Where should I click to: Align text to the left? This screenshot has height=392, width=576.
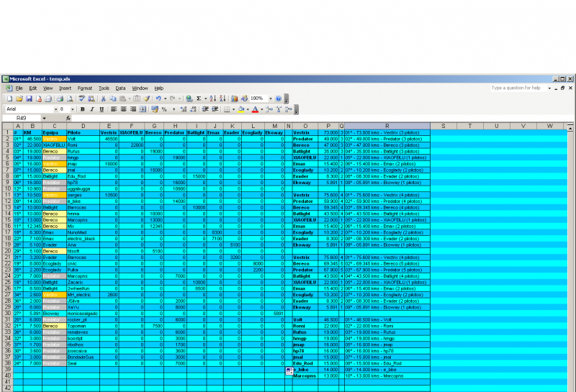tap(114, 109)
